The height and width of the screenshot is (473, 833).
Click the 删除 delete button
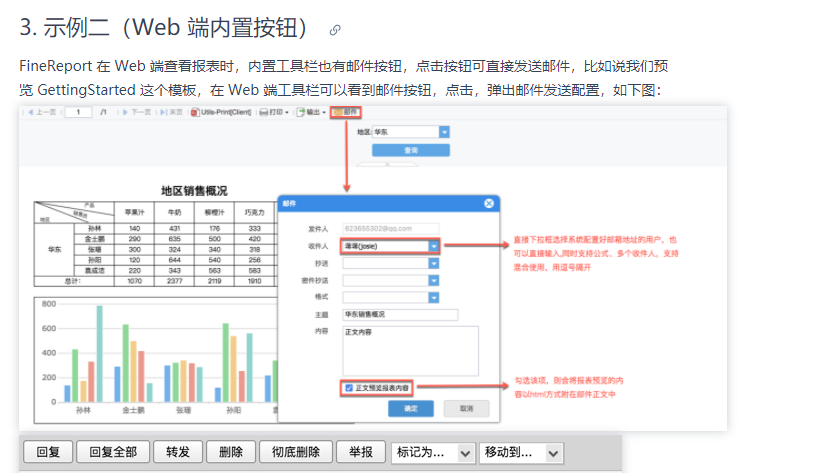pyautogui.click(x=231, y=452)
